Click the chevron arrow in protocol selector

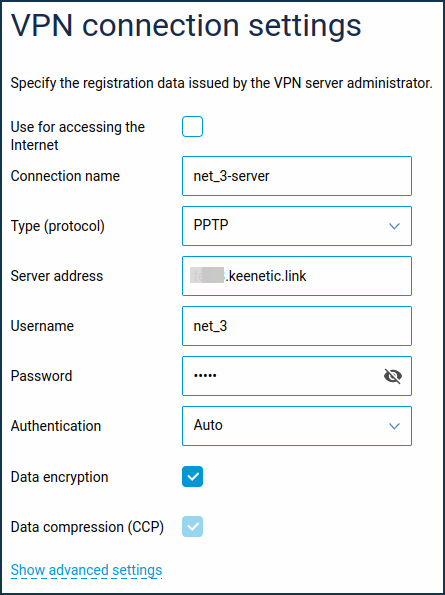coord(395,227)
